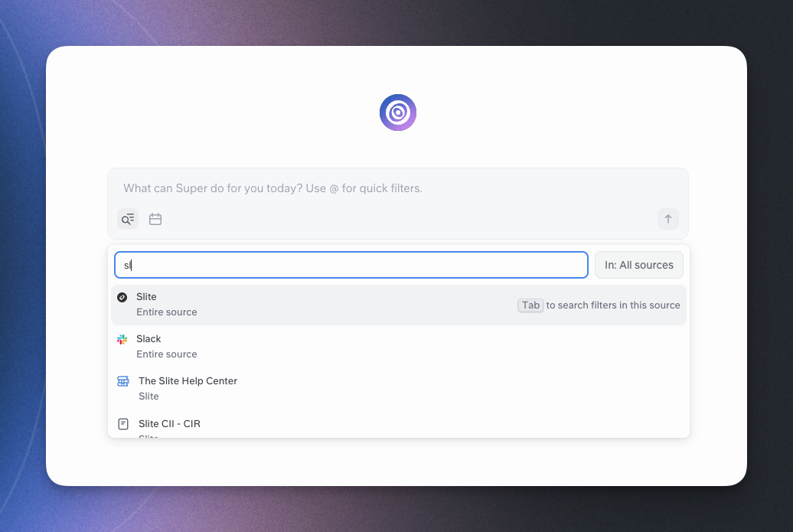Click the Slack logo icon
This screenshot has height=532, width=793.
point(122,339)
